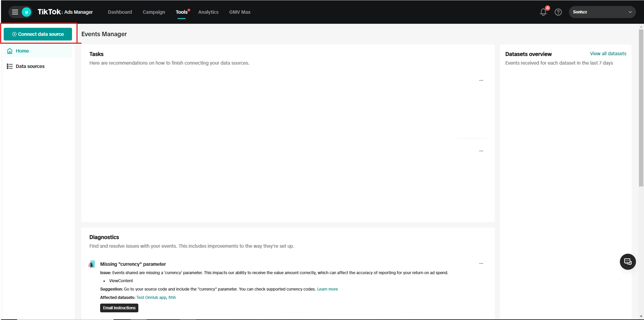The height and width of the screenshot is (320, 644).
Task: Click Connect data source button
Action: pyautogui.click(x=38, y=34)
